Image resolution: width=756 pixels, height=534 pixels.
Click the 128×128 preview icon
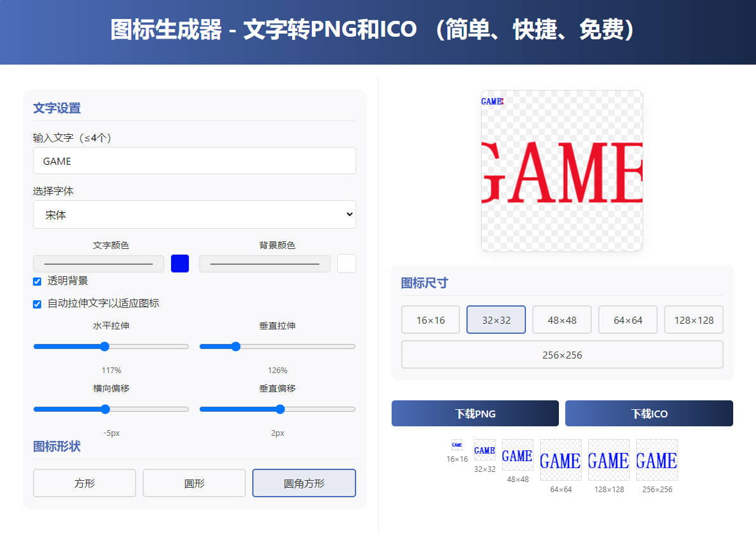pos(608,460)
